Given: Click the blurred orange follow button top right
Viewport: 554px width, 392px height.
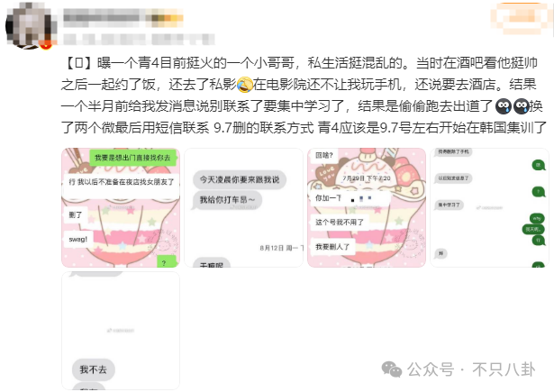Looking at the screenshot, I should point(520,18).
